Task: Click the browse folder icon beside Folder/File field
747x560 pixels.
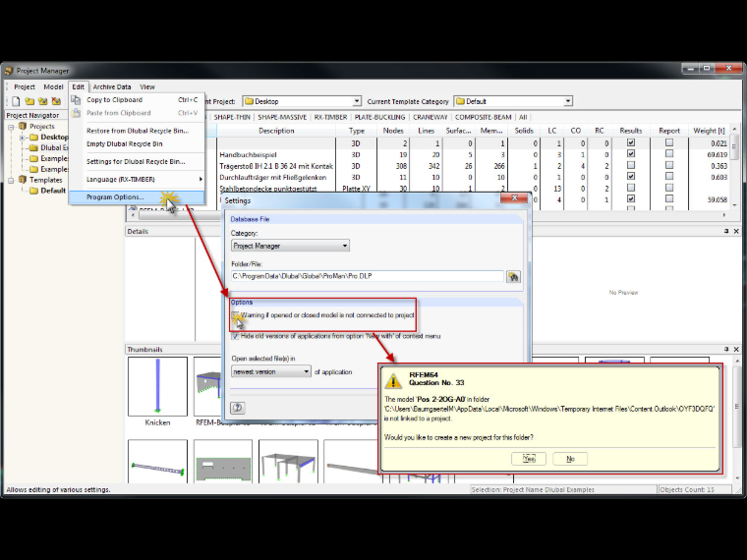Action: pos(513,277)
